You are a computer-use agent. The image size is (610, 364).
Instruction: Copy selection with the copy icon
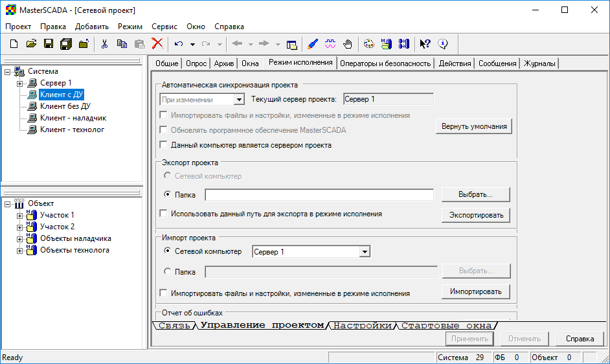pos(122,43)
